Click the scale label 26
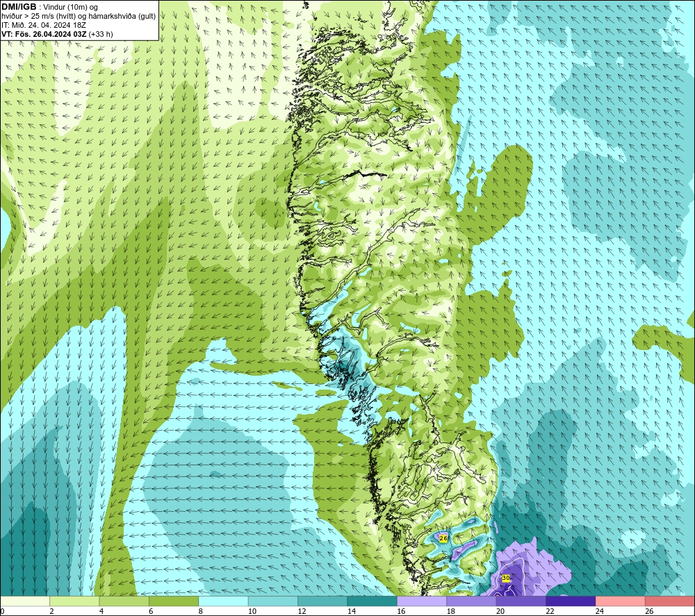Screen dimensions: 695x616 (x=649, y=611)
